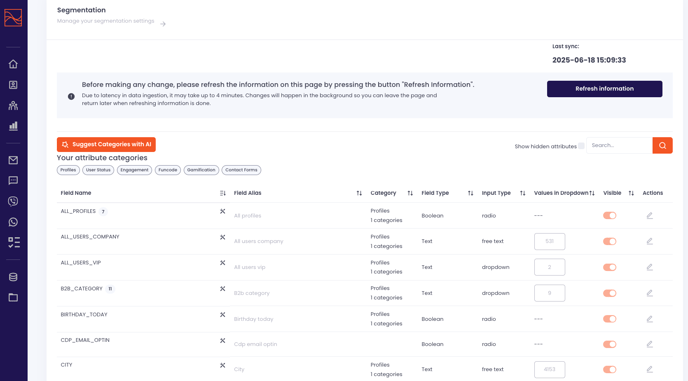Toggle visibility of ALL_USERS_COMPANY attribute
688x381 pixels.
click(609, 241)
